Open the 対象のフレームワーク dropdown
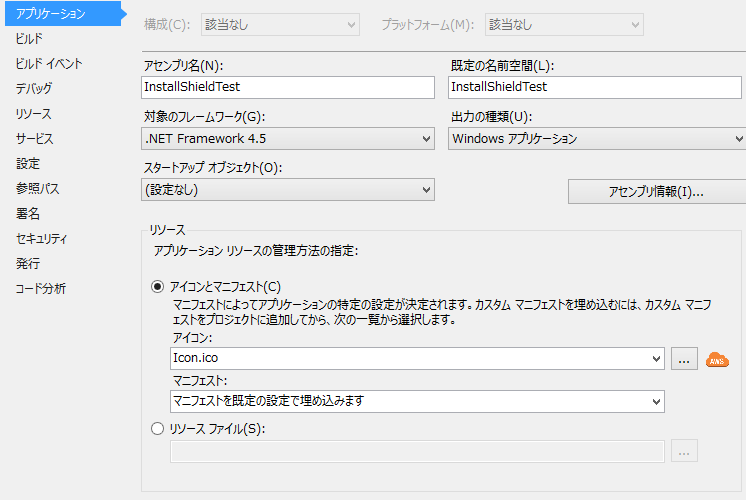746x500 pixels. (x=287, y=138)
